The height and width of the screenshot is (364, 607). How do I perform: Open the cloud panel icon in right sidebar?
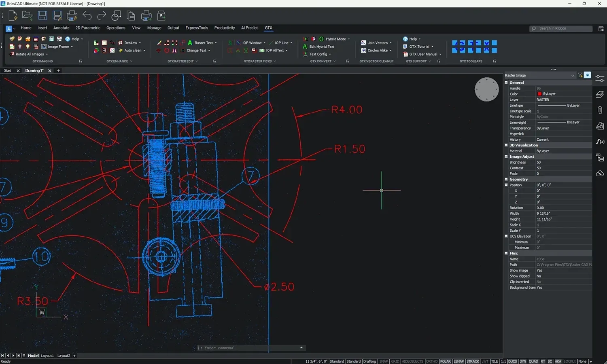600,174
